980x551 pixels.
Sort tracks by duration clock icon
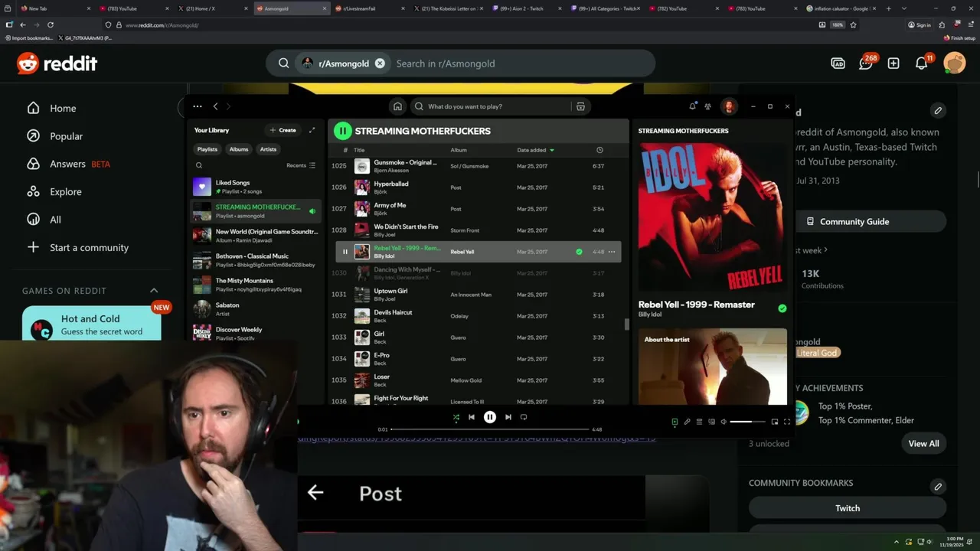599,150
